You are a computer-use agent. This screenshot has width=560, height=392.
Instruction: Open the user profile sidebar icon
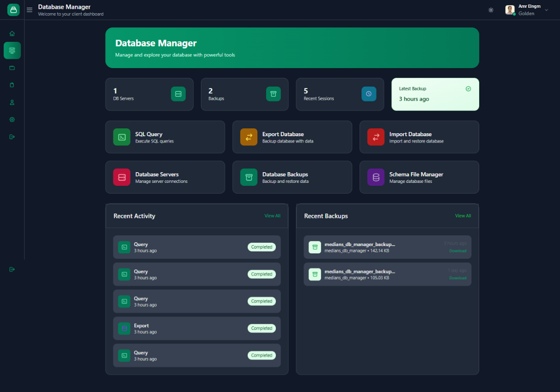click(12, 103)
